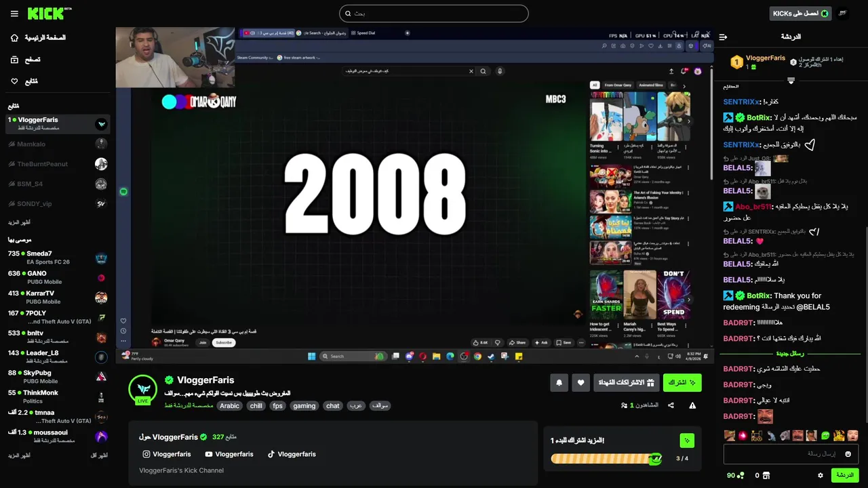Open offline channel TheBurntPeanut
The width and height of the screenshot is (868, 488).
tap(57, 164)
